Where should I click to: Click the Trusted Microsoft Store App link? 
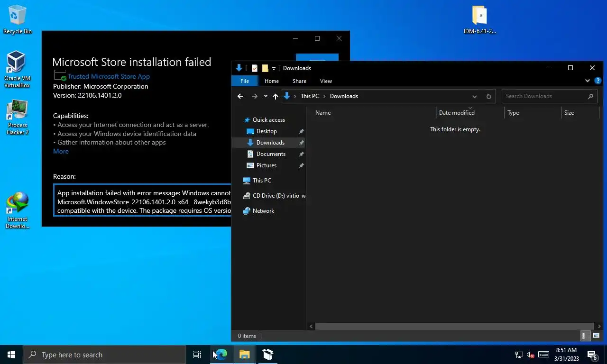tap(109, 76)
